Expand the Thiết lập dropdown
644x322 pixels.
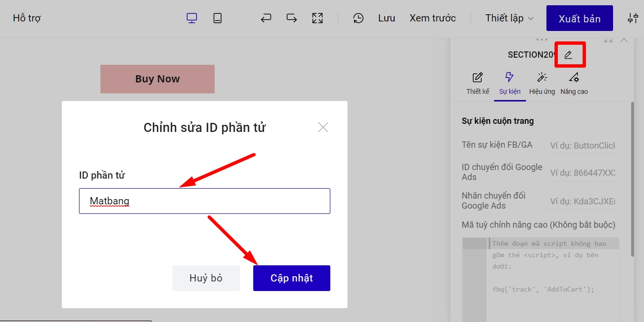pyautogui.click(x=509, y=18)
